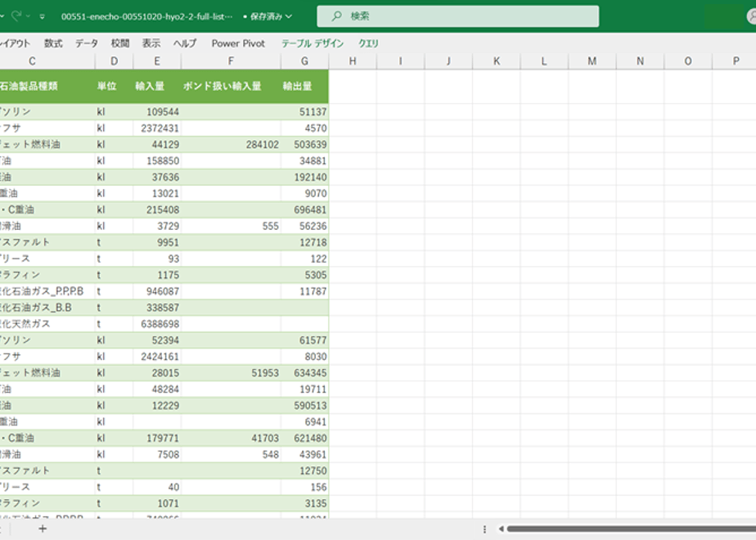
Task: Select the cell with value 9951
Action: click(157, 242)
